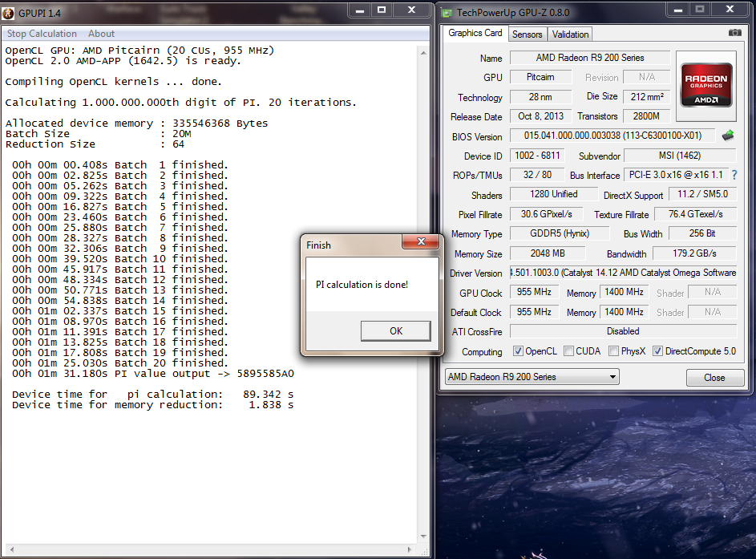756x559 pixels.
Task: Click the GPU-Z title bar app icon
Action: tap(447, 12)
